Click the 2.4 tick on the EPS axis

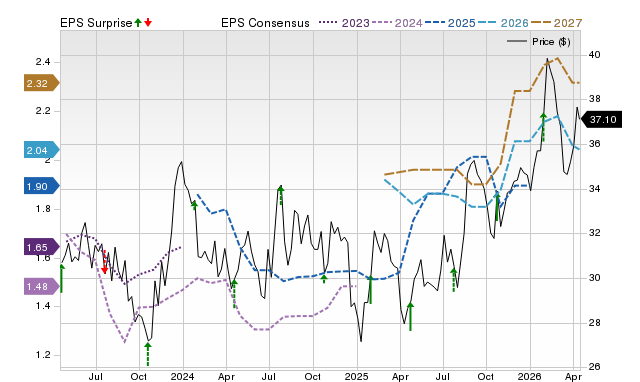click(43, 62)
